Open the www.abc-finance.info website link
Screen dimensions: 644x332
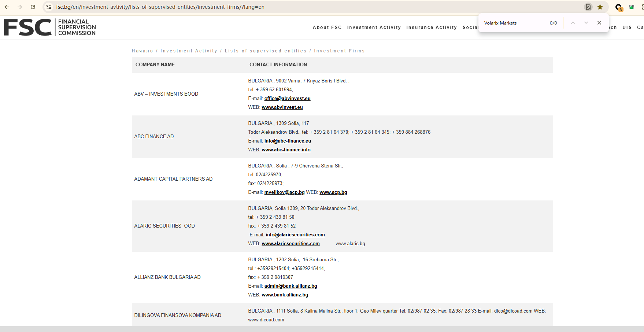coord(286,150)
